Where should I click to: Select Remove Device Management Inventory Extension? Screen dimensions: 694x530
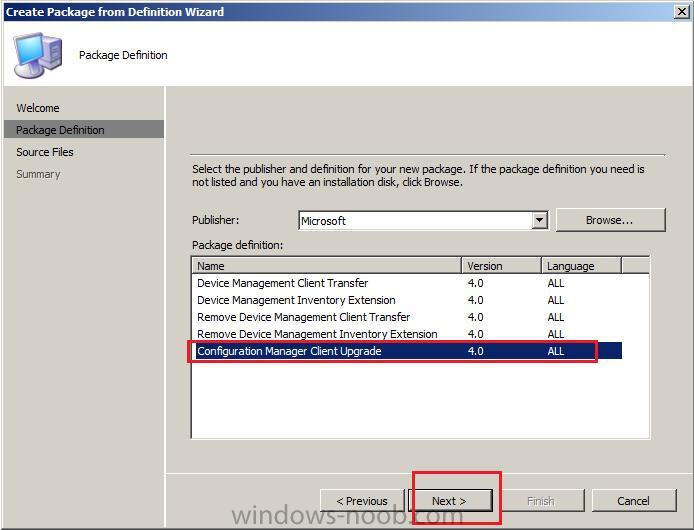[x=407, y=334]
